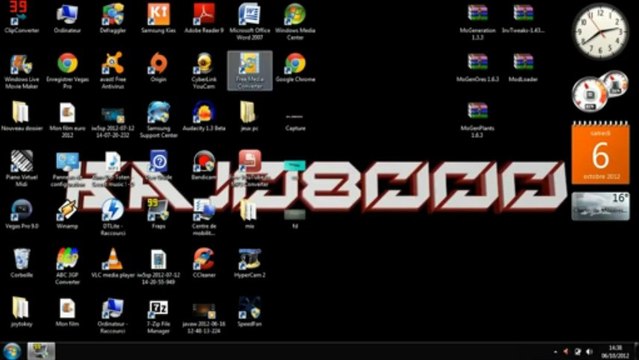The image size is (639, 360).
Task: Launch DTLite - Raccourci shortcut
Action: coord(113,217)
